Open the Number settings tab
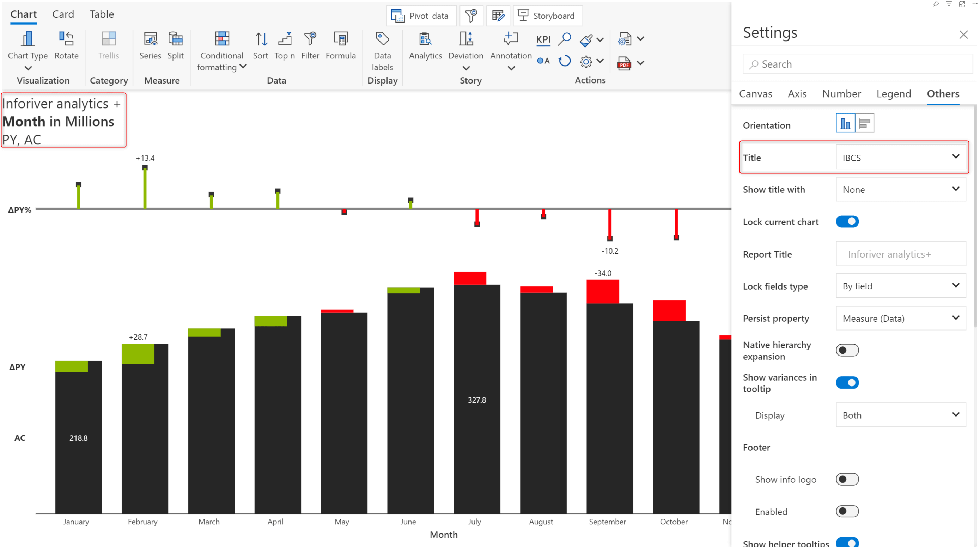This screenshot has width=980, height=549. [x=841, y=93]
